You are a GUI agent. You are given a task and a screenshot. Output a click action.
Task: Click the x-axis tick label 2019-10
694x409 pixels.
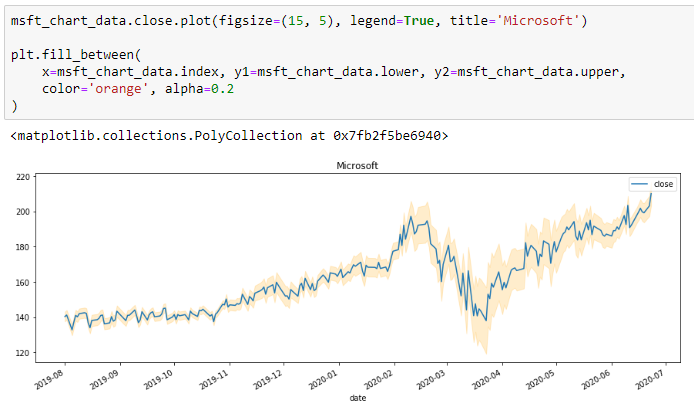point(158,380)
